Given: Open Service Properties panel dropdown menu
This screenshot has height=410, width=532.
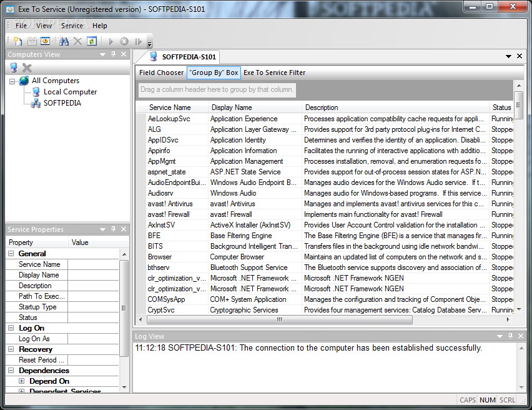Looking at the screenshot, I should coord(103,229).
